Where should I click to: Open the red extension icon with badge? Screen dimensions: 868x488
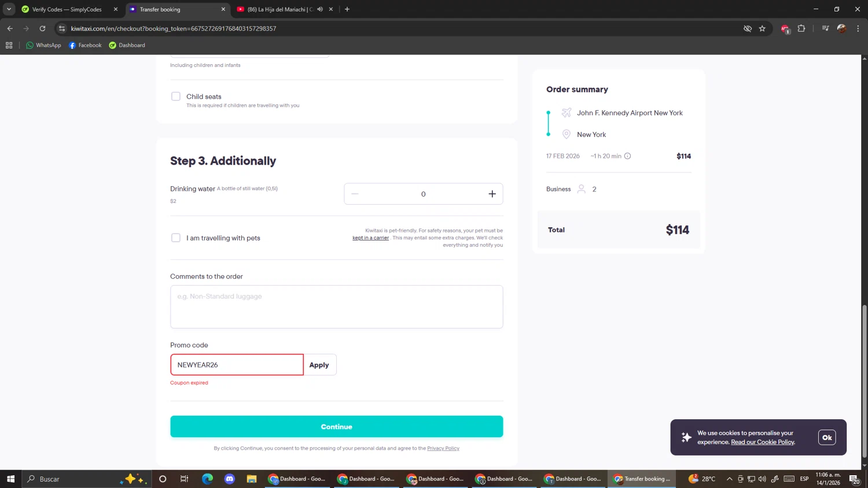click(785, 28)
